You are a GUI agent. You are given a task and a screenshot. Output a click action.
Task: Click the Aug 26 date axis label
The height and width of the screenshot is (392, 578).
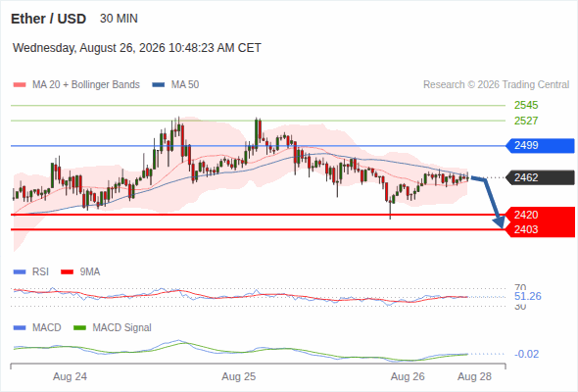(408, 377)
